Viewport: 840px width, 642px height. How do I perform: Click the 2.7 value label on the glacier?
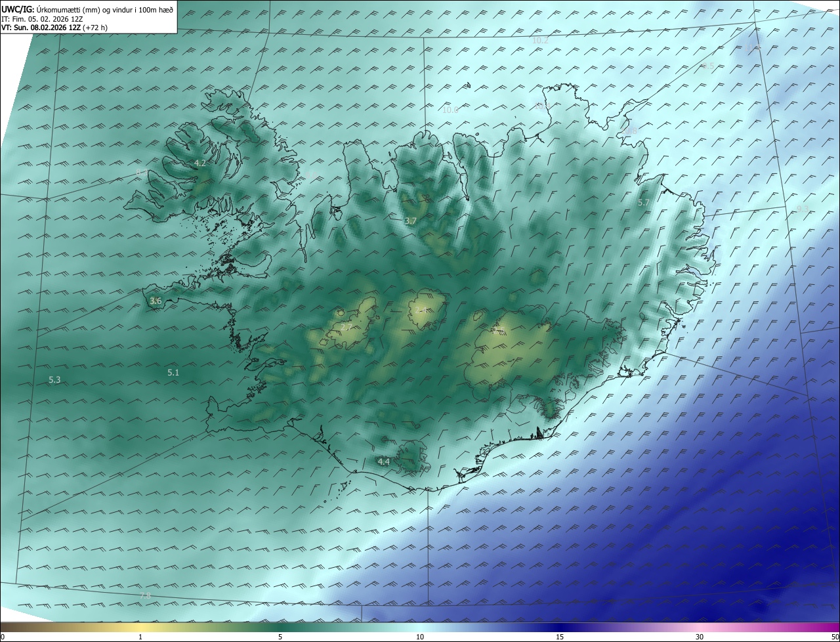346,326
